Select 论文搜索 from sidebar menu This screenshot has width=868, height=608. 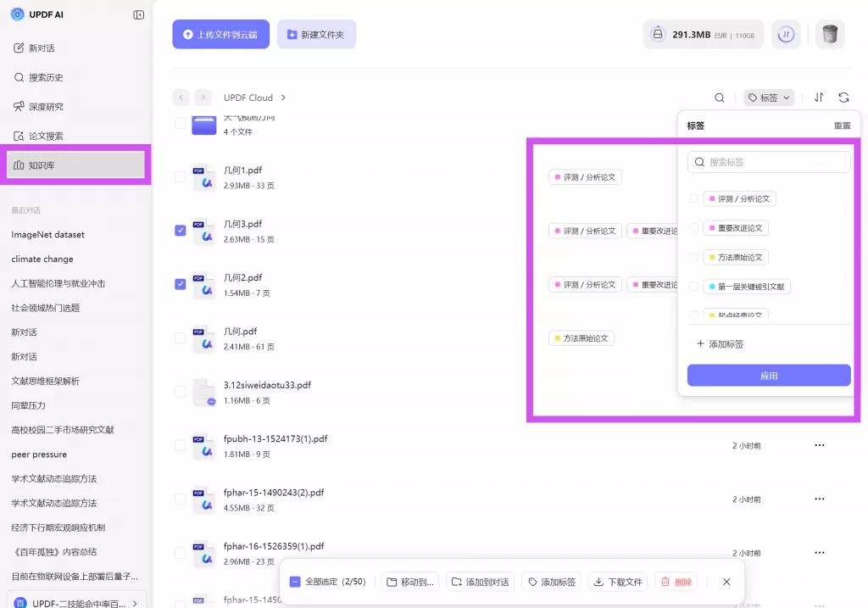tap(46, 136)
